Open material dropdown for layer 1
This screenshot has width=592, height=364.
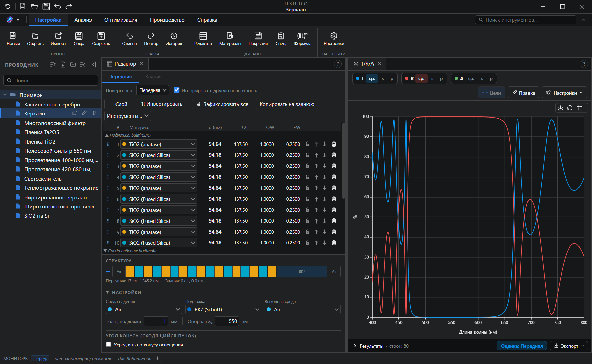pos(158,144)
